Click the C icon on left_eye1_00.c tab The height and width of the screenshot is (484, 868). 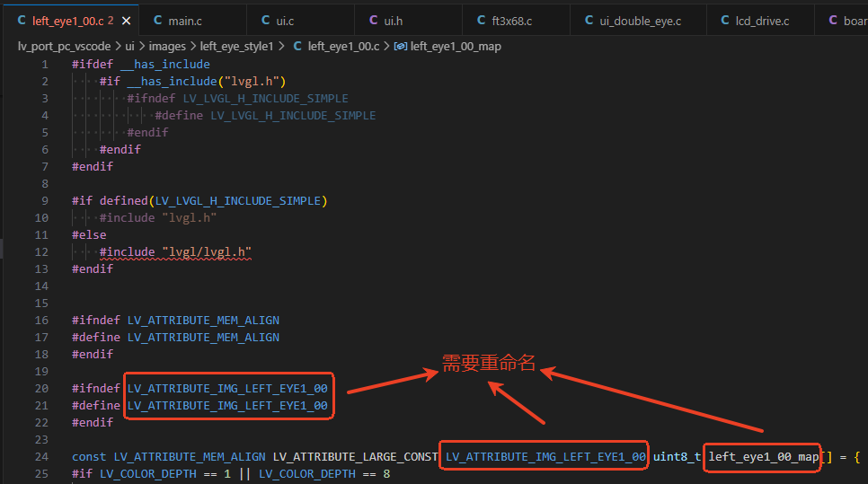tap(22, 20)
